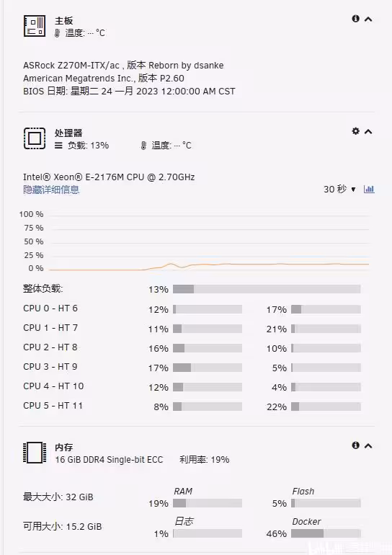Open the processor settings gear icon
This screenshot has height=555, width=392.
(x=355, y=131)
